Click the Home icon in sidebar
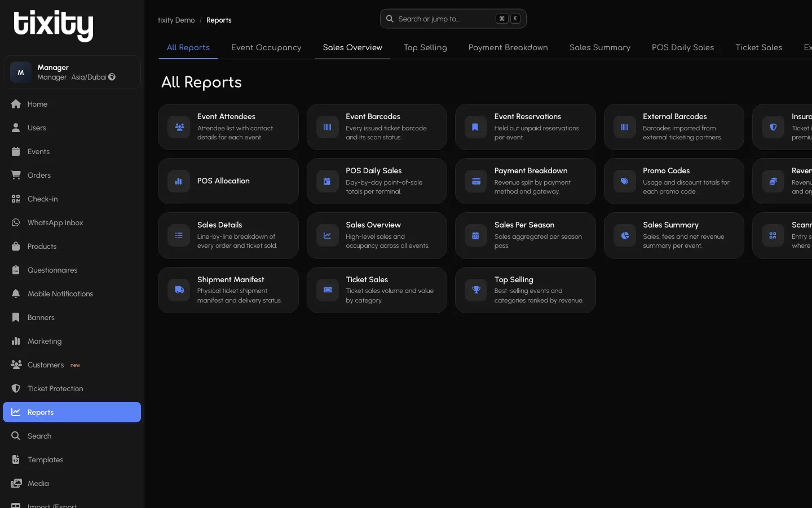The image size is (812, 508). tap(16, 104)
